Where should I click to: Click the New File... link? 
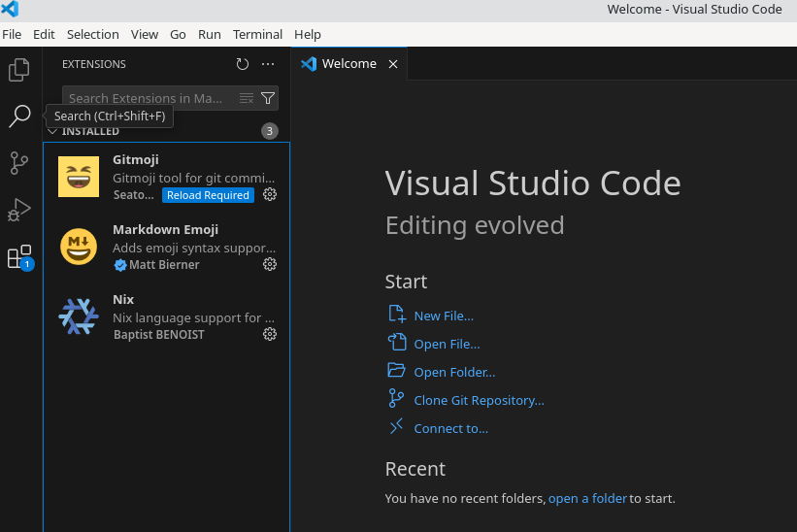click(444, 316)
